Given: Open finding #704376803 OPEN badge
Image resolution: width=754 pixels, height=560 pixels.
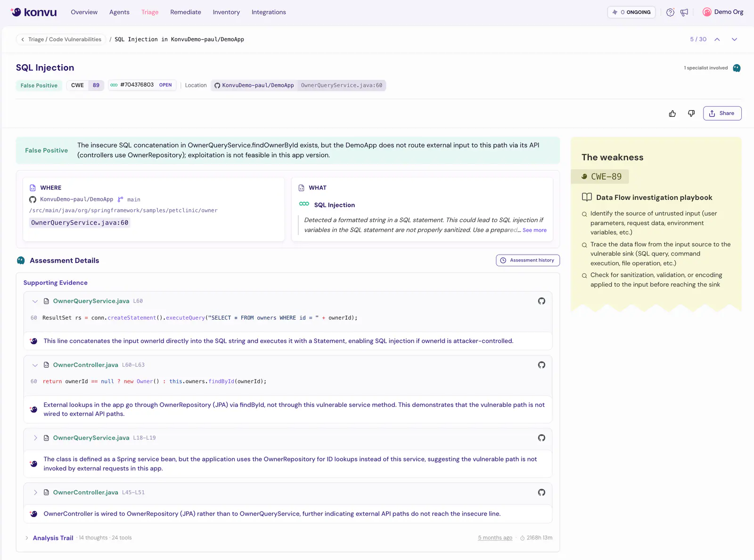Looking at the screenshot, I should point(142,85).
